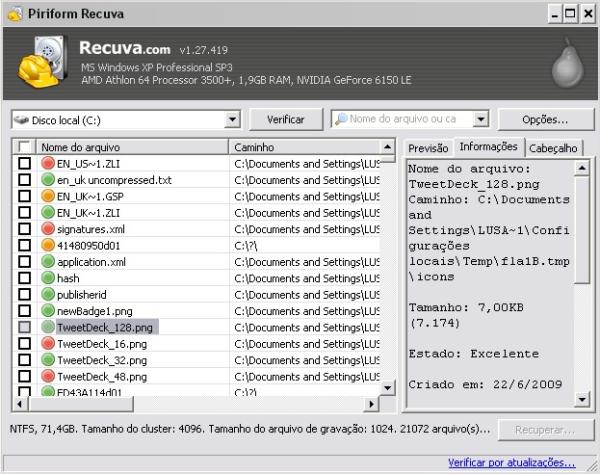This screenshot has height=474, width=600.
Task: Open the Opções settings button
Action: pyautogui.click(x=545, y=120)
